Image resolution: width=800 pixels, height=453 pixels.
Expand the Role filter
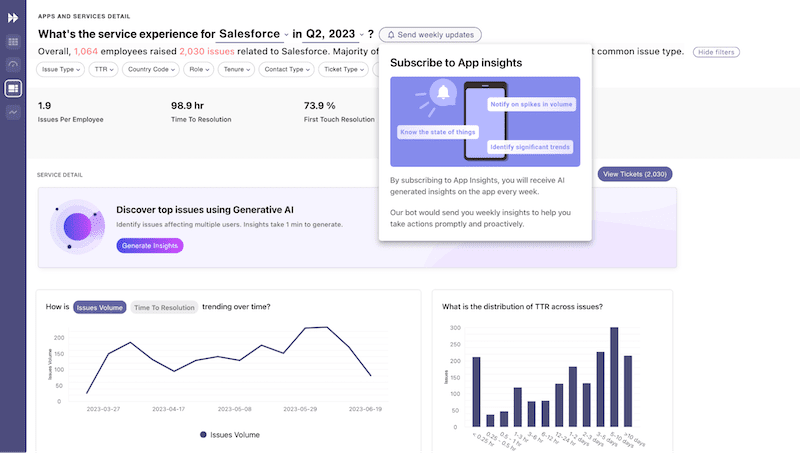199,69
